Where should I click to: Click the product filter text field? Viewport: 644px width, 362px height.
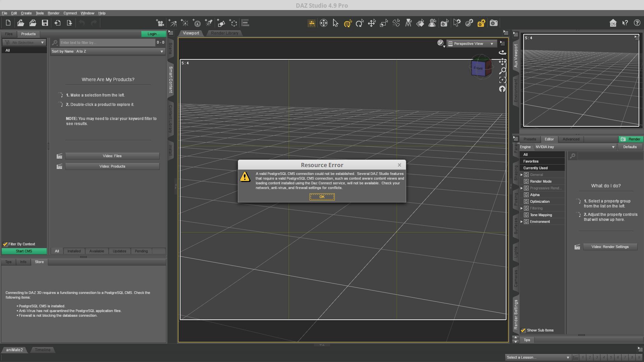(107, 43)
